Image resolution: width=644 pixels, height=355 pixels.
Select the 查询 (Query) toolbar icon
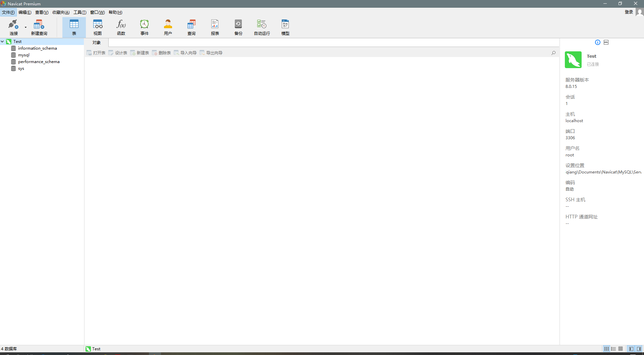(192, 27)
